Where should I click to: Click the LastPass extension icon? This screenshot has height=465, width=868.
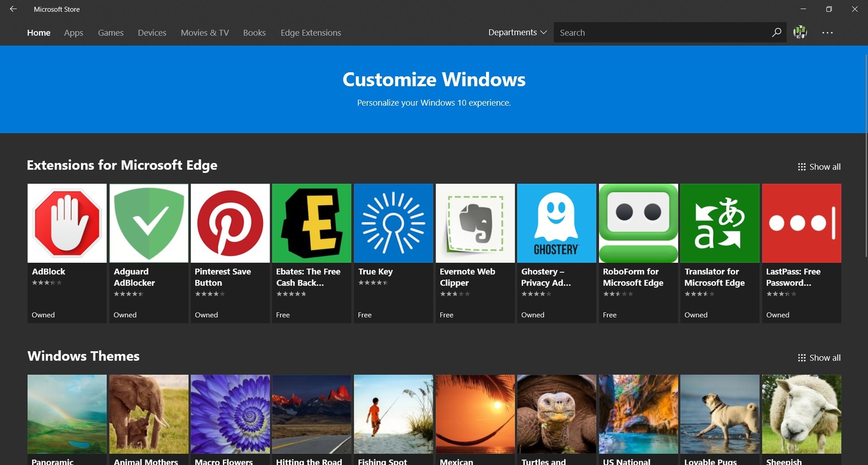[x=801, y=223]
